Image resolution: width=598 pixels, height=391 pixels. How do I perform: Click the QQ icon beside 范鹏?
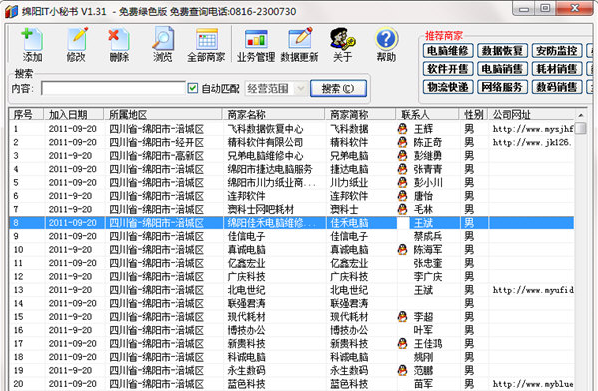402,370
